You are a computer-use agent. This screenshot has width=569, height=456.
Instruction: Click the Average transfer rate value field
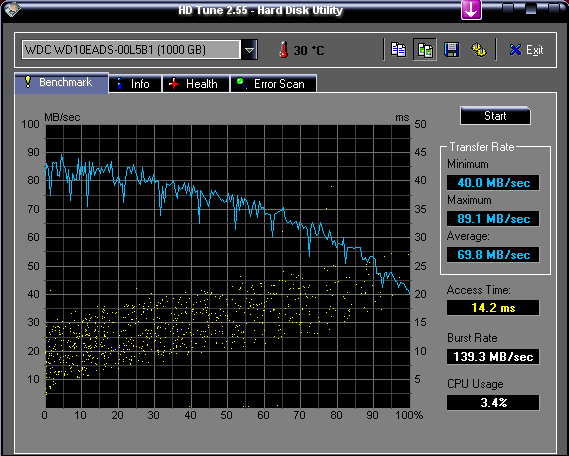pos(493,255)
